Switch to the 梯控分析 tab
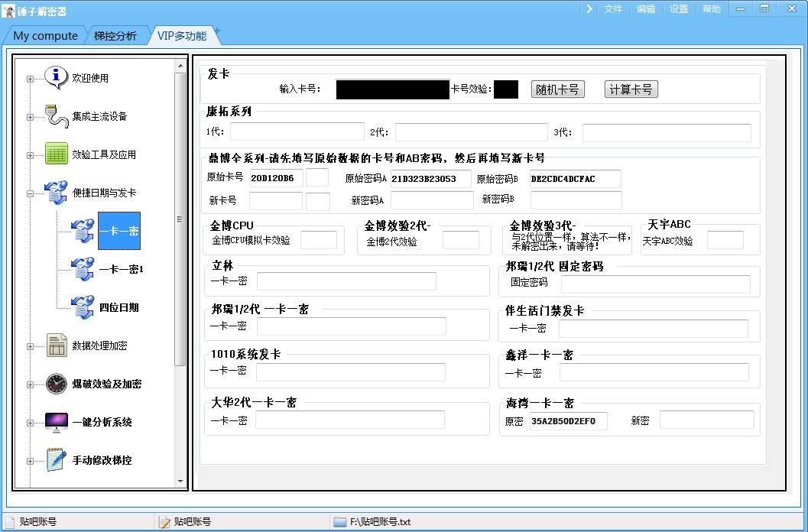 point(115,36)
